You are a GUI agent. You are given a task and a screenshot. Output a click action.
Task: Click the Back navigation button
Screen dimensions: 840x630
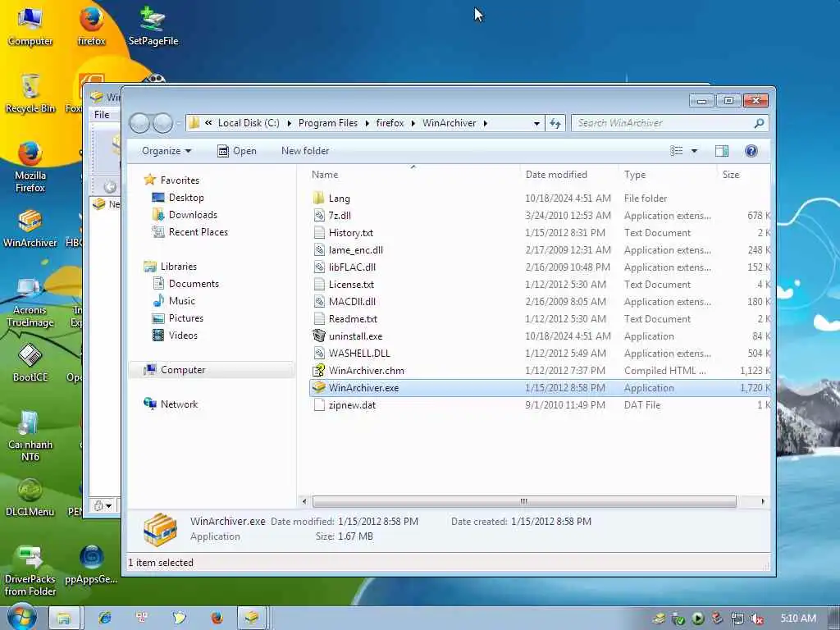tap(139, 123)
